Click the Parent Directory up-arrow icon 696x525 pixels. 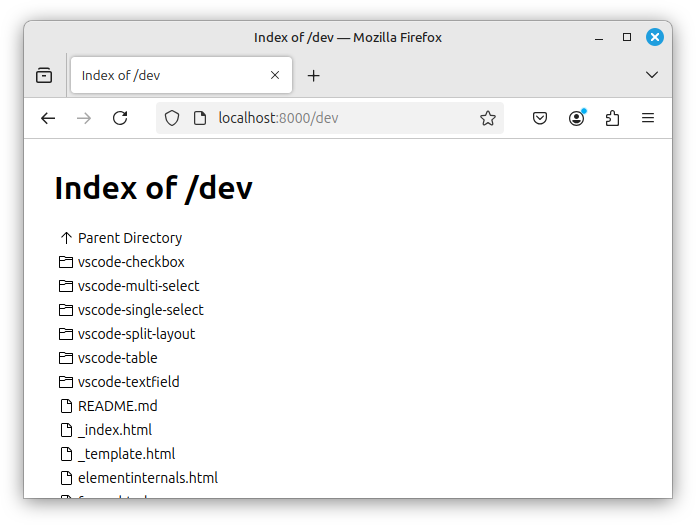66,238
